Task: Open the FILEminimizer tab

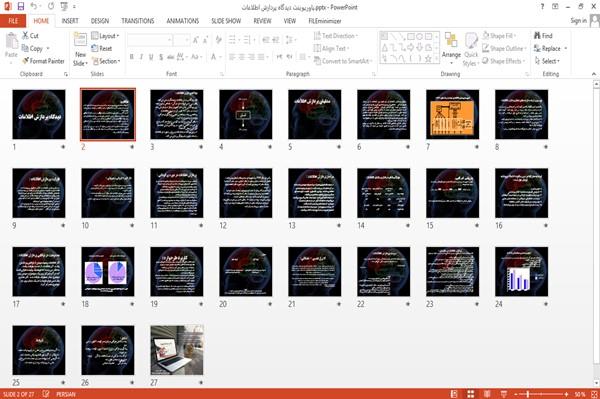Action: pos(324,21)
